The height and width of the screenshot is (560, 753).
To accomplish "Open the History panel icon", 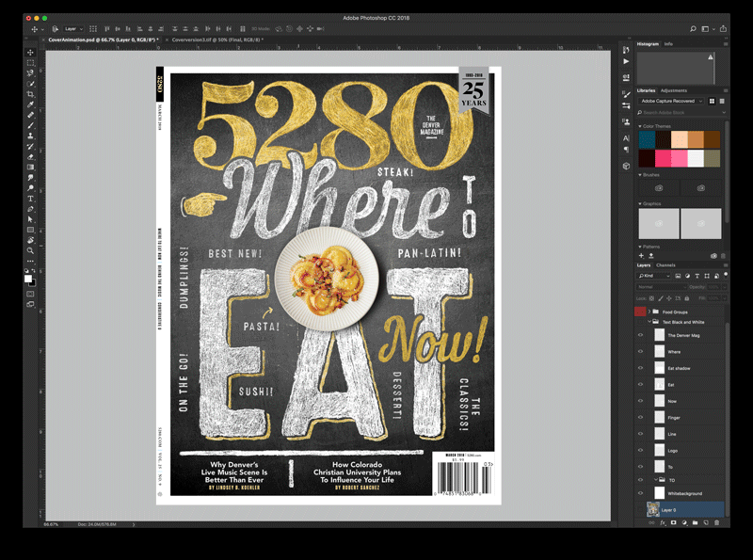I will click(x=626, y=50).
